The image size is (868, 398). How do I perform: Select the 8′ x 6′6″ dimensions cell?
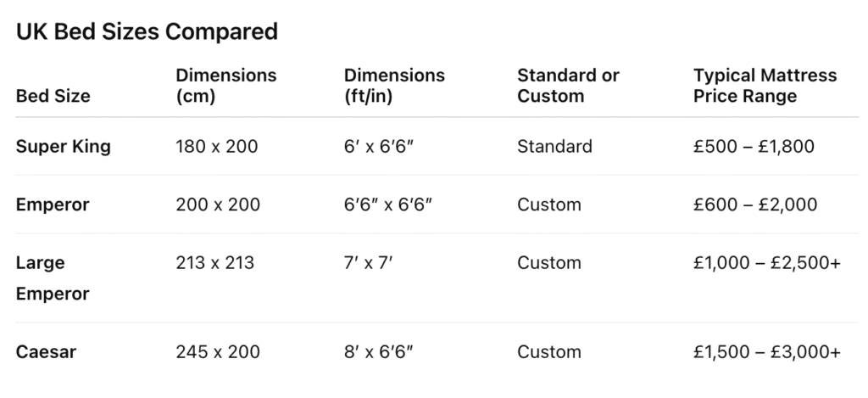pyautogui.click(x=378, y=351)
